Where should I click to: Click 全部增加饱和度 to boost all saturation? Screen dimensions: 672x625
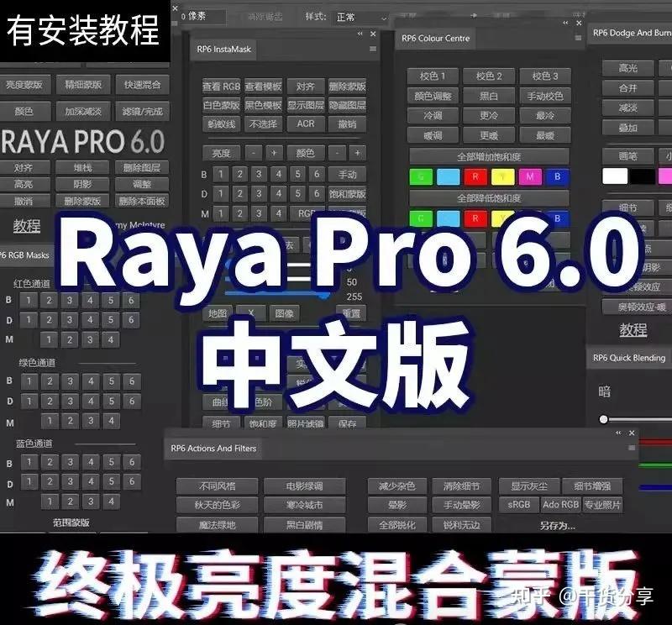pos(490,155)
